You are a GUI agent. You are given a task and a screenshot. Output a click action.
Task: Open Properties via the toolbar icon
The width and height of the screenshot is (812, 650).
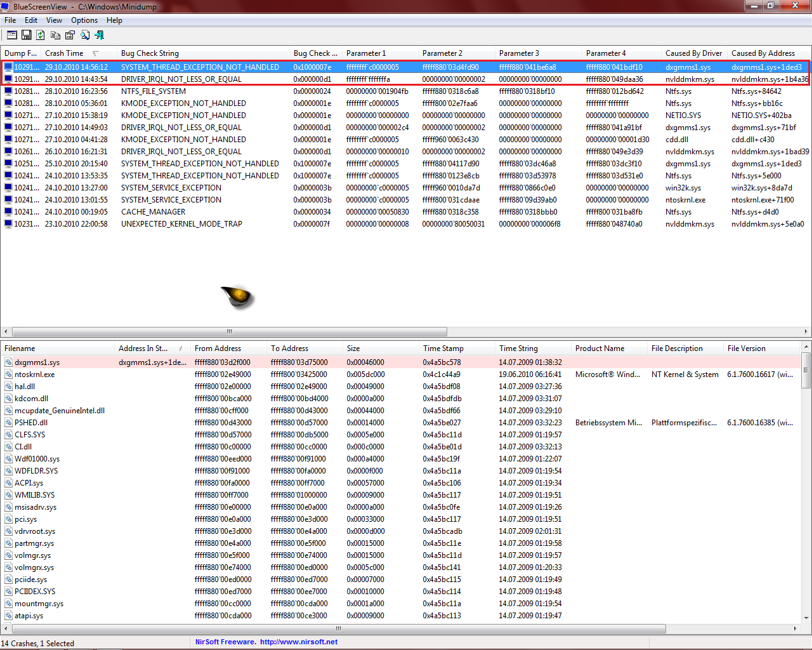point(70,35)
